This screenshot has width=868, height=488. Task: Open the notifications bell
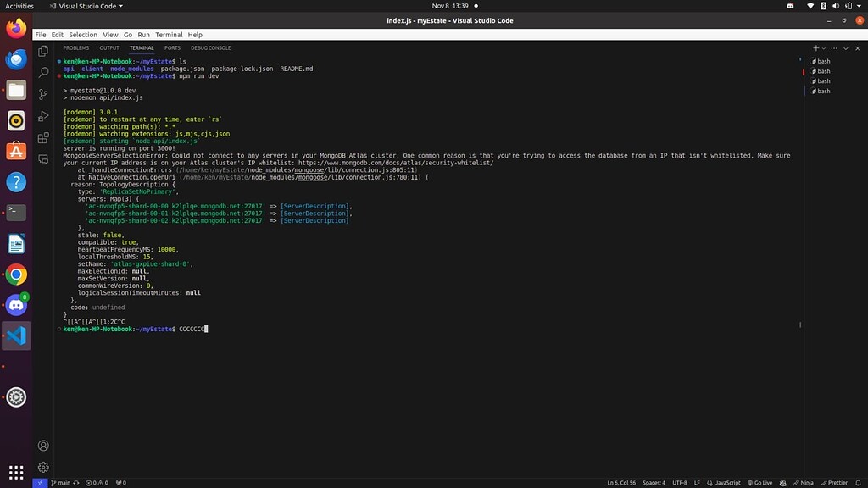click(858, 483)
